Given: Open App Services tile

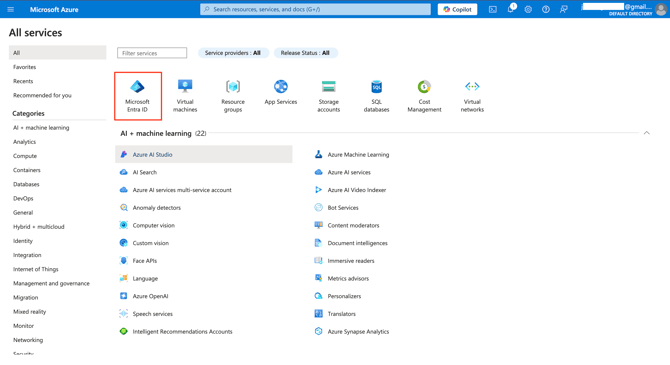Looking at the screenshot, I should click(x=281, y=93).
